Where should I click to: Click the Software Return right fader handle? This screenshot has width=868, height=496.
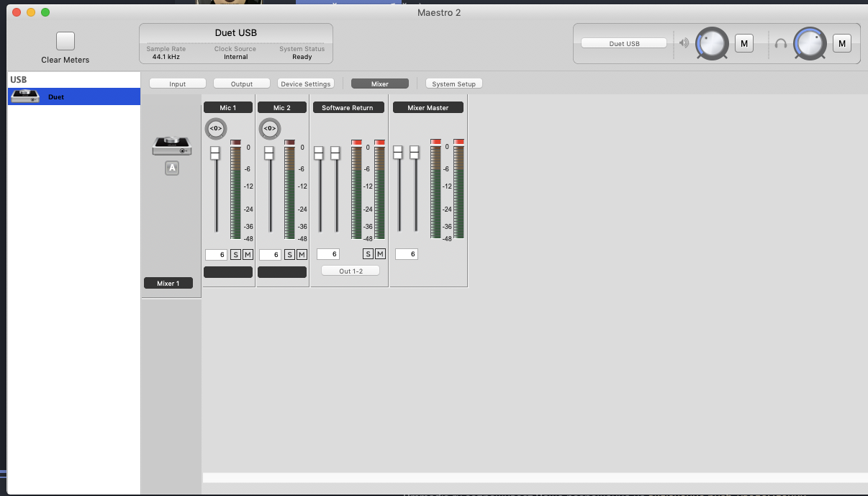click(335, 153)
